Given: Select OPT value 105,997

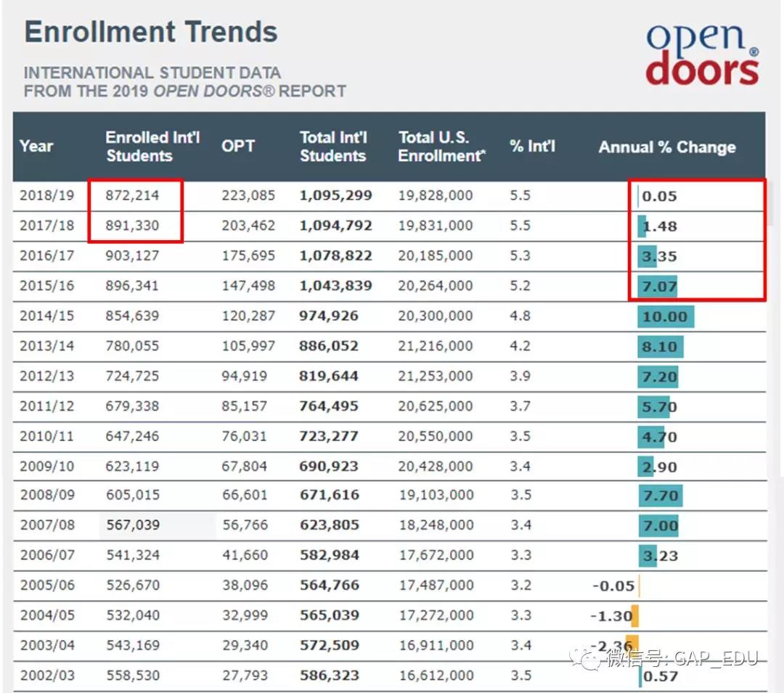Looking at the screenshot, I should tap(248, 345).
